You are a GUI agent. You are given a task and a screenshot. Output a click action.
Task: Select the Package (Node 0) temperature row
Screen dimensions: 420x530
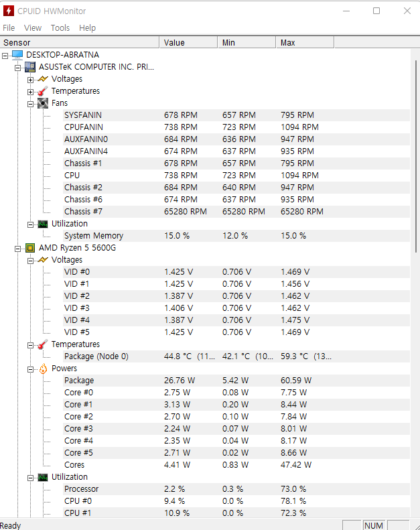pyautogui.click(x=236, y=356)
